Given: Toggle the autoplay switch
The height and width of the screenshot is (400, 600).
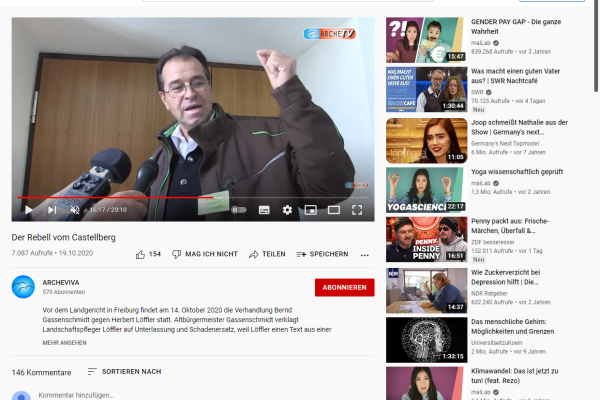Looking at the screenshot, I should click(239, 210).
